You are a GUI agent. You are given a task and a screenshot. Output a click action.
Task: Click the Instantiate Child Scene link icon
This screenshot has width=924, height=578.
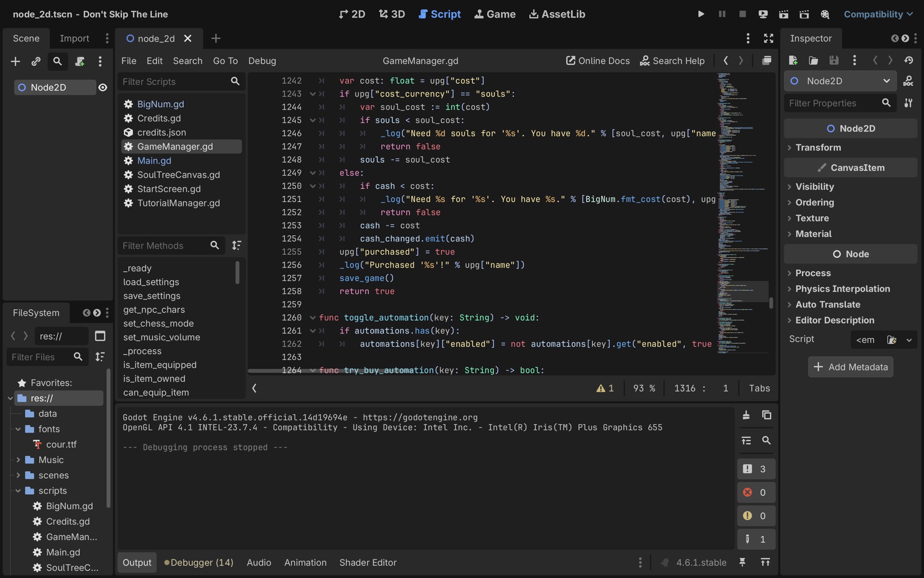(36, 61)
